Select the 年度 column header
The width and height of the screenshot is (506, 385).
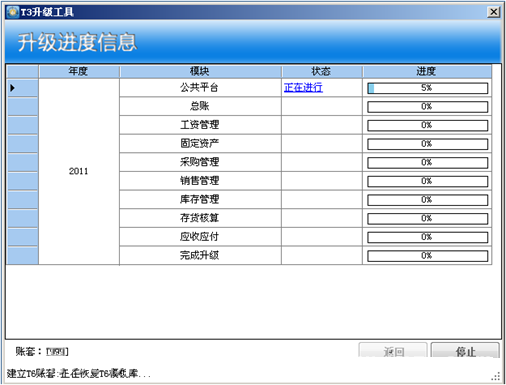click(79, 71)
